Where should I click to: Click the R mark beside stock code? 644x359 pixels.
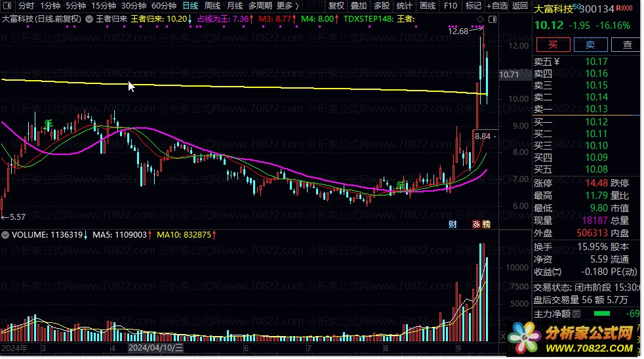tap(618, 8)
